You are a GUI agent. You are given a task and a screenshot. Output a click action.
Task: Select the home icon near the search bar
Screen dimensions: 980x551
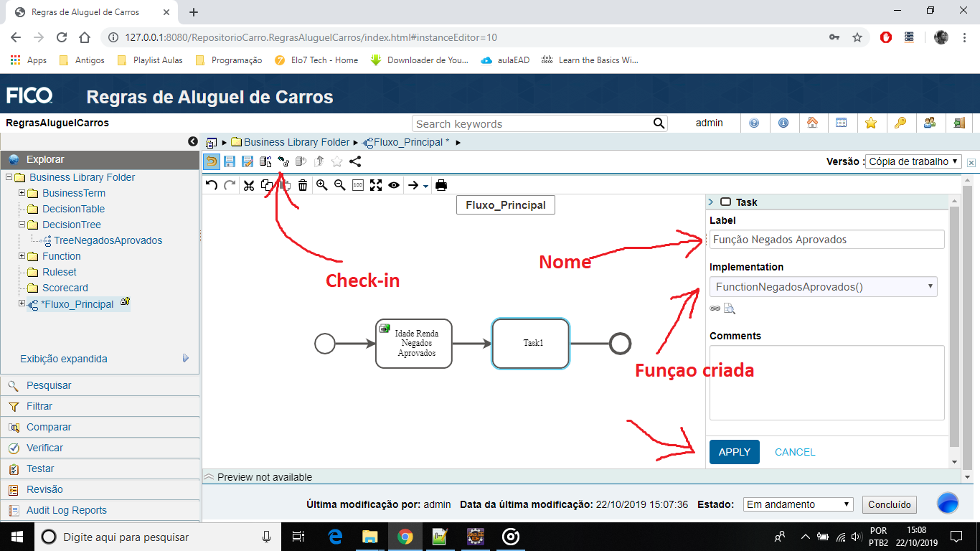click(x=814, y=123)
